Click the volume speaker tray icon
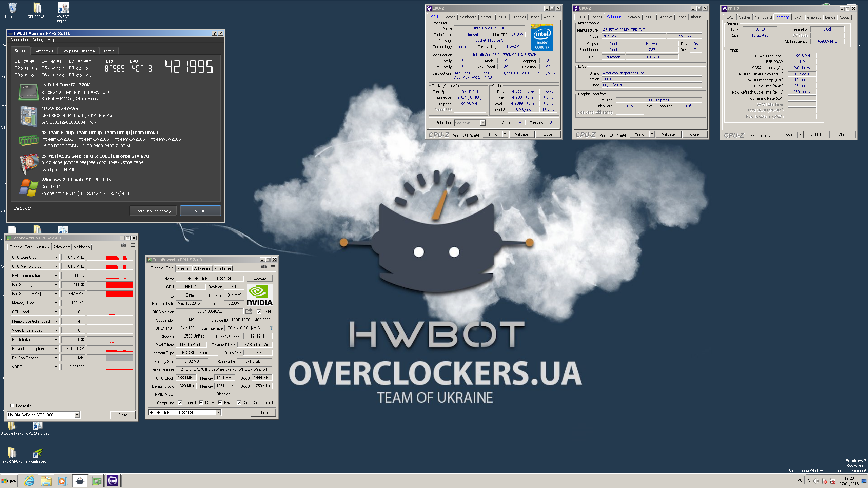 pyautogui.click(x=816, y=481)
